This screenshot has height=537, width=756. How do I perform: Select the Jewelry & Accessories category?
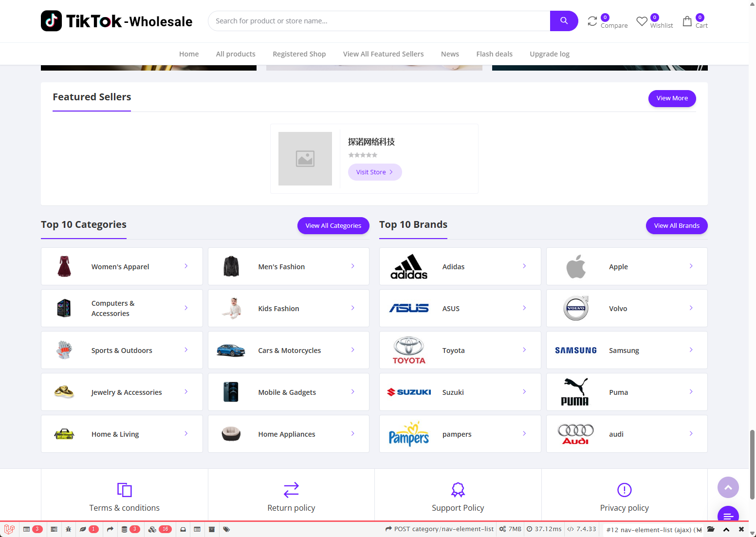(122, 392)
